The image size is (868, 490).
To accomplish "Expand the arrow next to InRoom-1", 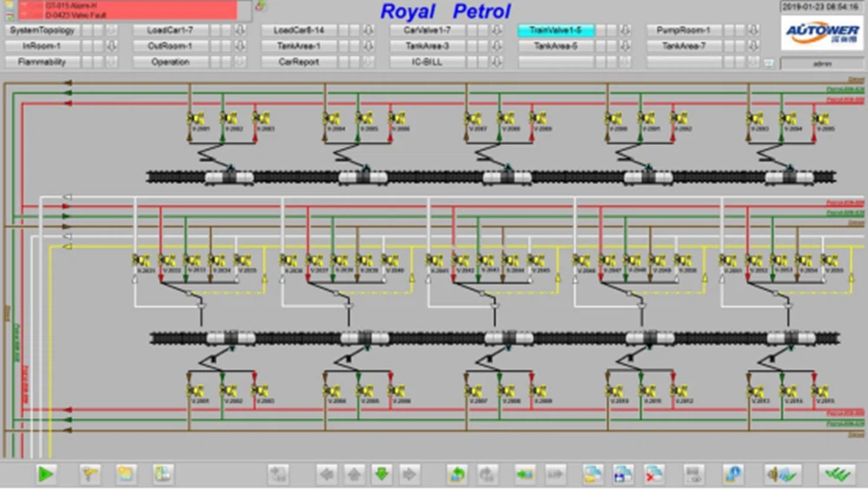I will coord(111,46).
